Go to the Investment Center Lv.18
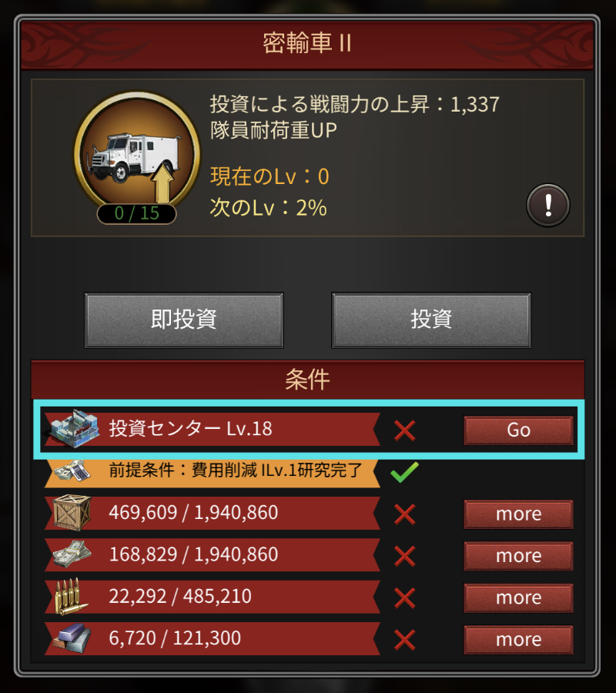The image size is (616, 693). (518, 430)
